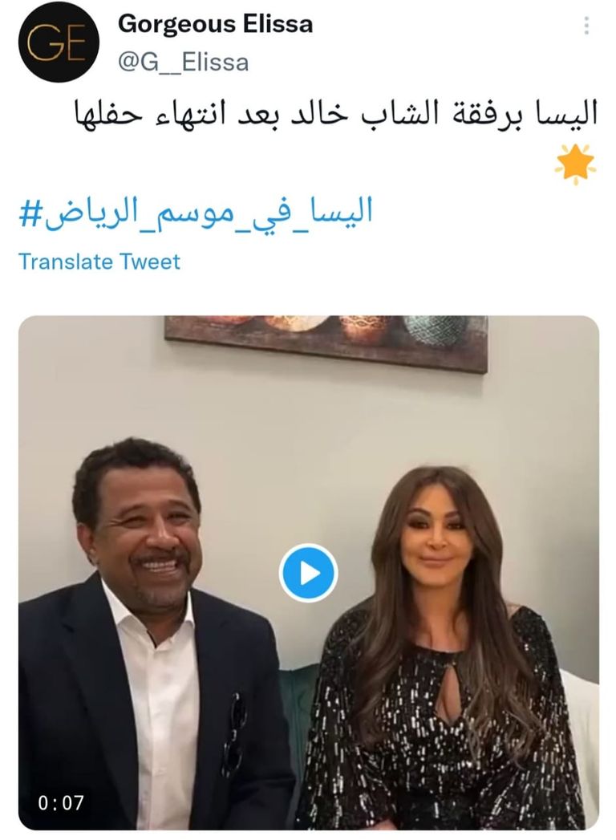Open the Arabic hashtag about Riyadh Season

[196, 213]
